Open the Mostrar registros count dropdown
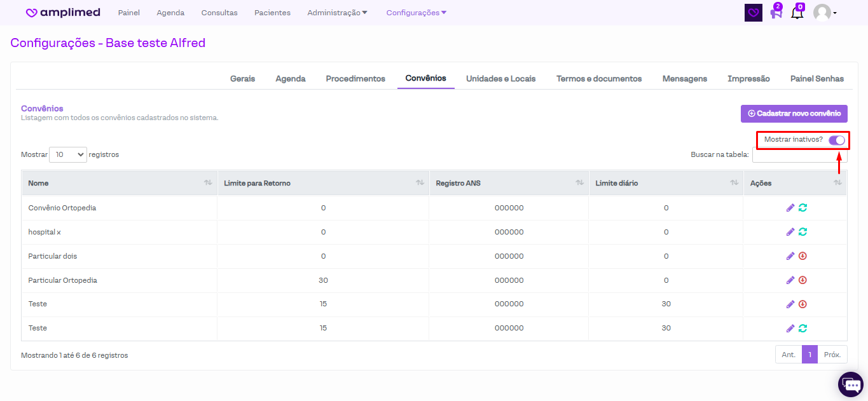This screenshot has width=868, height=401. tap(68, 154)
